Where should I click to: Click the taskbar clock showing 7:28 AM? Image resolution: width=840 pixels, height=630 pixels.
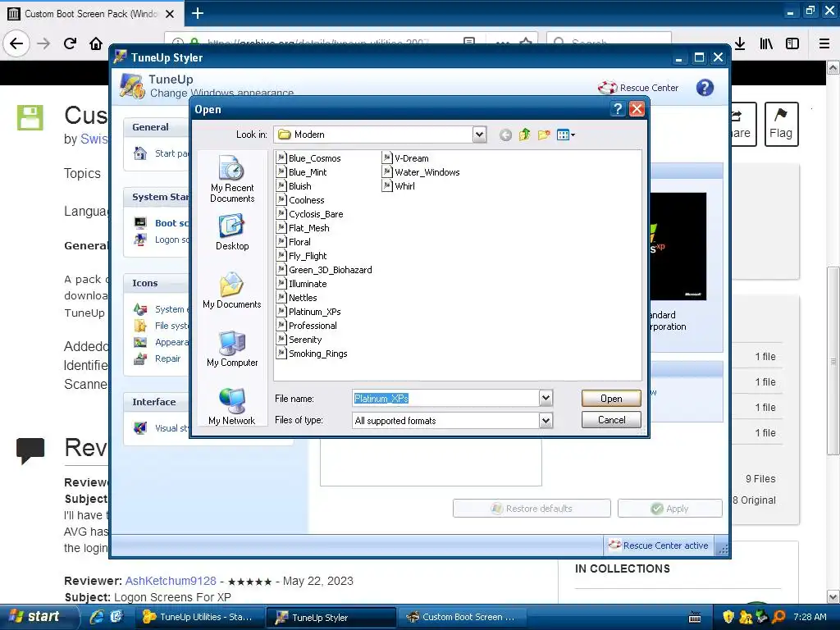810,617
